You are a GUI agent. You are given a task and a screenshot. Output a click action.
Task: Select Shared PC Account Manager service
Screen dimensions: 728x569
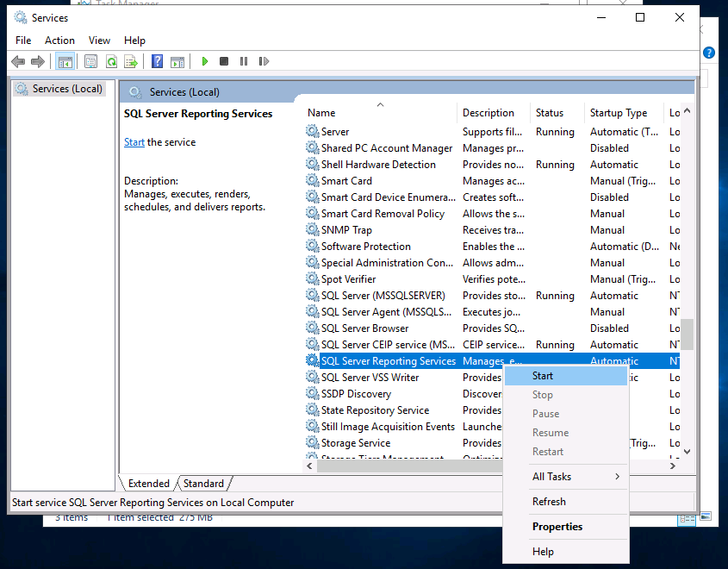492,147
